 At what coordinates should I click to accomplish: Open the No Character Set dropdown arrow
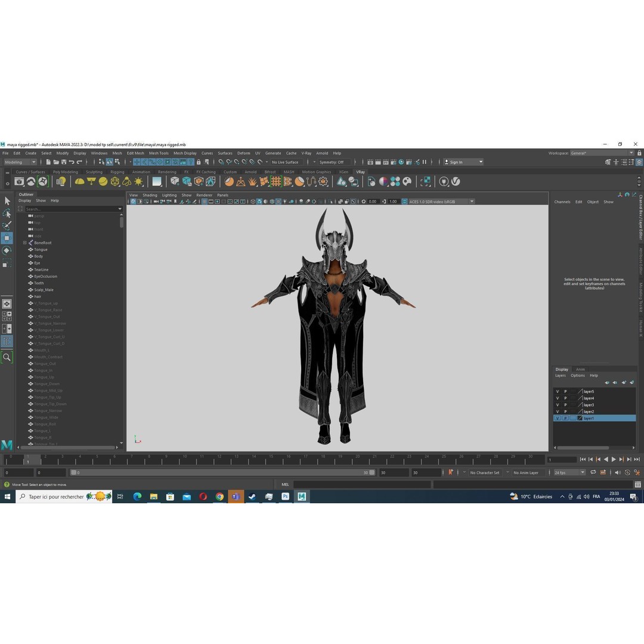coord(465,472)
